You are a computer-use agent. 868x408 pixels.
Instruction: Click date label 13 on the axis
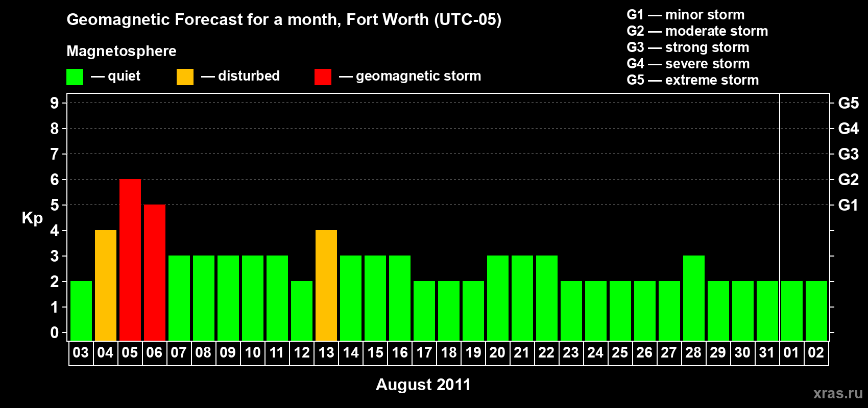coord(326,352)
